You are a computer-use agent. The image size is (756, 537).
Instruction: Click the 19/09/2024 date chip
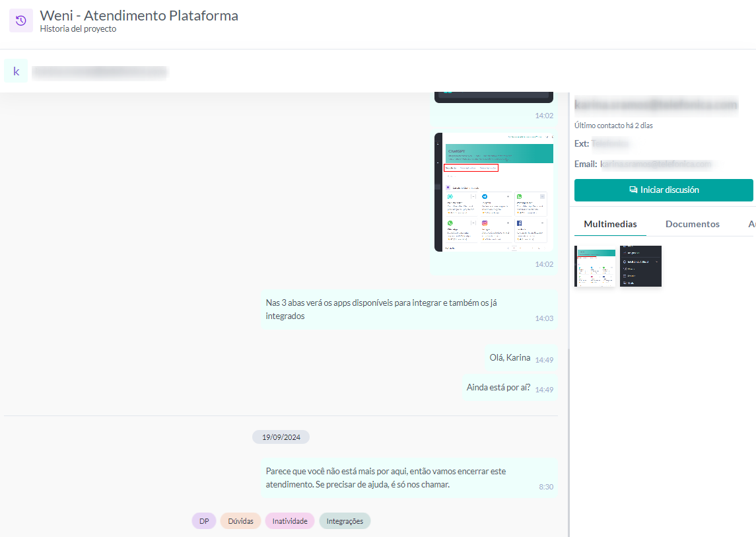[x=281, y=437]
